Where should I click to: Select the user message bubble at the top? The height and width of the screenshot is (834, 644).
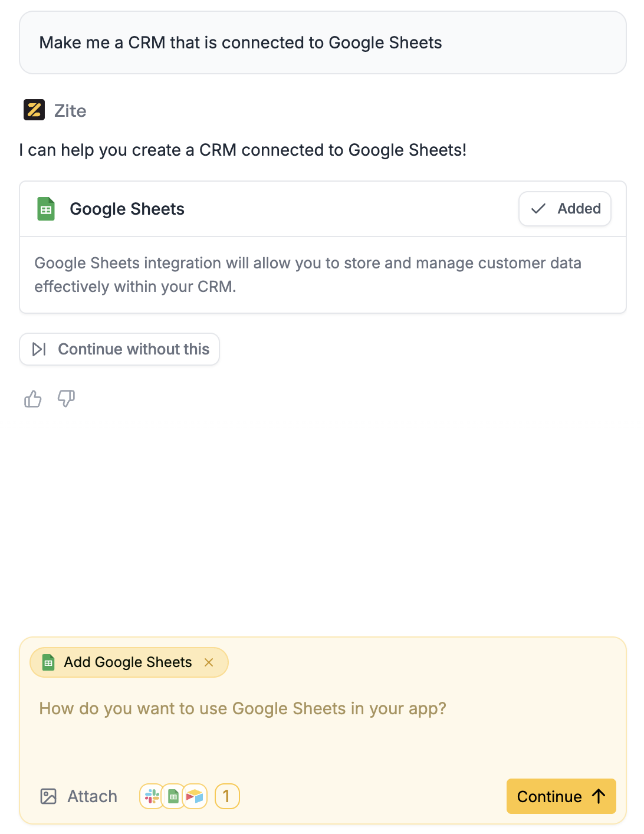(x=322, y=42)
